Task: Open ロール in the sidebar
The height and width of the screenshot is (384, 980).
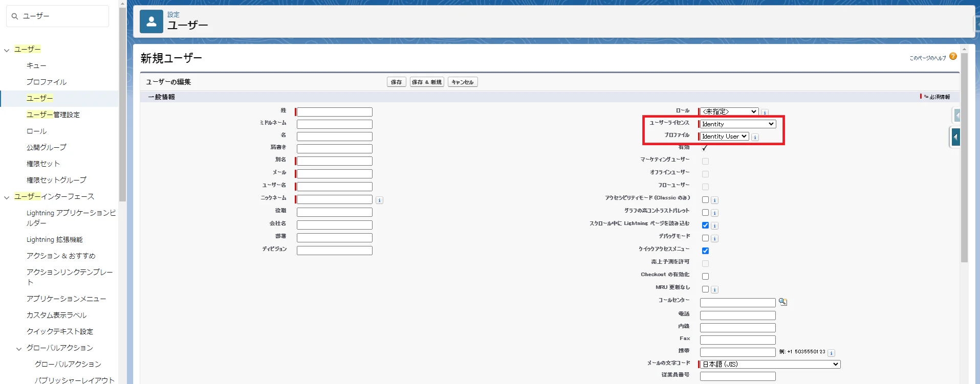Action: tap(36, 131)
